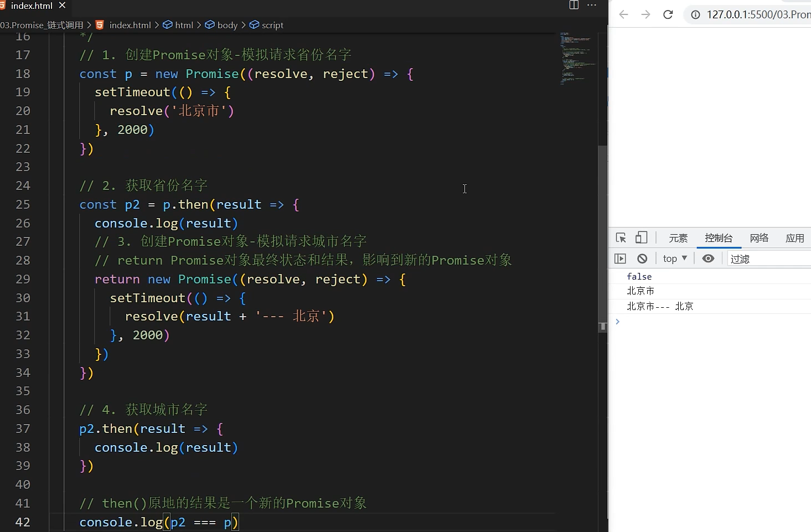811x532 pixels.
Task: Select the inspect element tool in DevTools
Action: click(x=621, y=237)
